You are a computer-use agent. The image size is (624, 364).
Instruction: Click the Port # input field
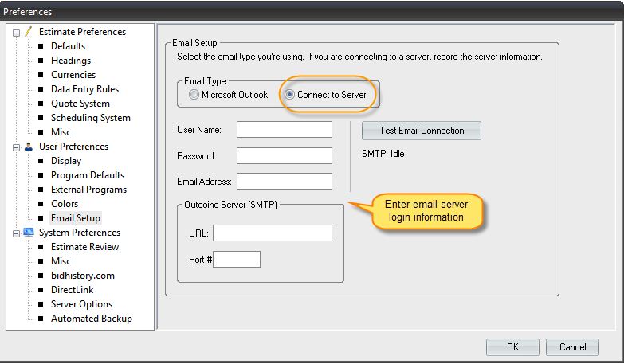click(237, 259)
